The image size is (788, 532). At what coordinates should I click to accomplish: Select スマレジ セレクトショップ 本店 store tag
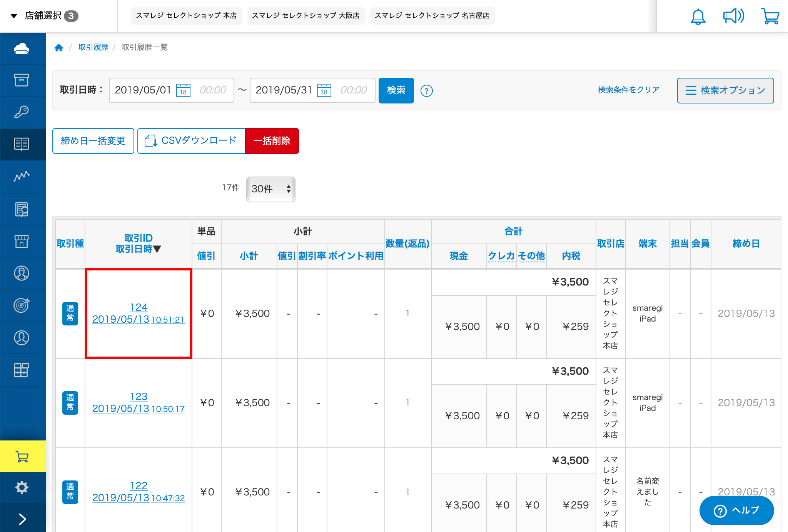coord(186,16)
